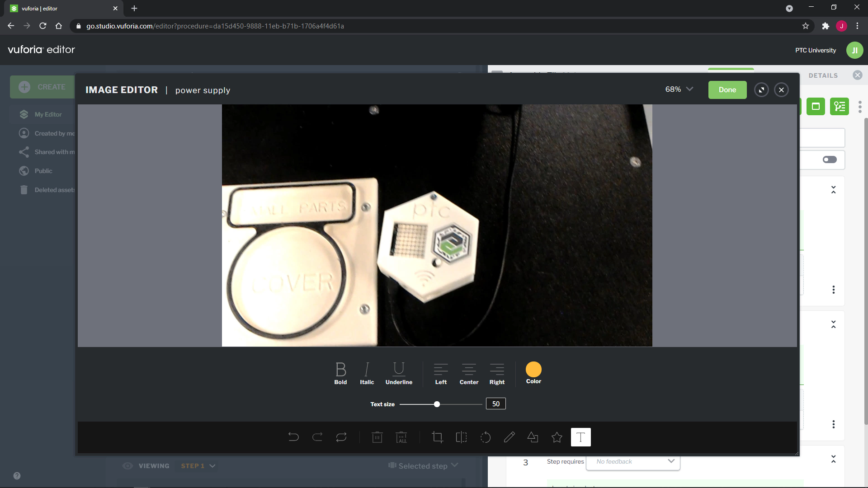Image resolution: width=868 pixels, height=488 pixels.
Task: Open the No feedback dropdown
Action: click(633, 461)
